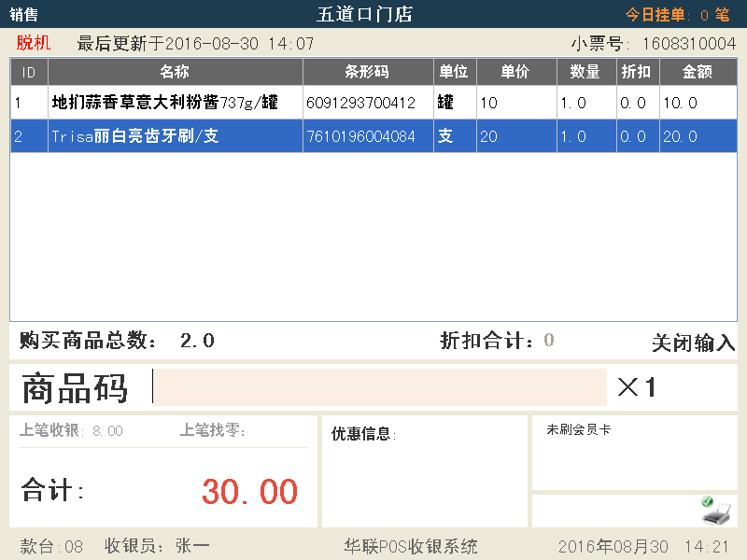Click the 单价 column header

click(x=515, y=72)
